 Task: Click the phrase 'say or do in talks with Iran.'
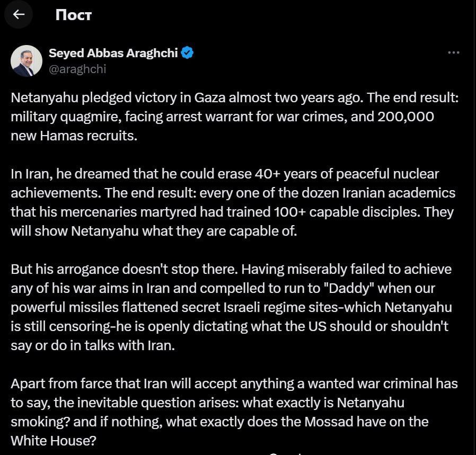[93, 345]
